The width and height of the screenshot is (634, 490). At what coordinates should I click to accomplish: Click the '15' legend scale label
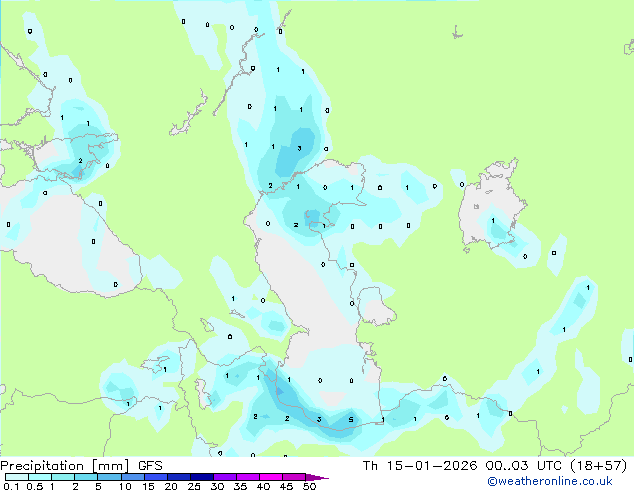click(x=148, y=486)
